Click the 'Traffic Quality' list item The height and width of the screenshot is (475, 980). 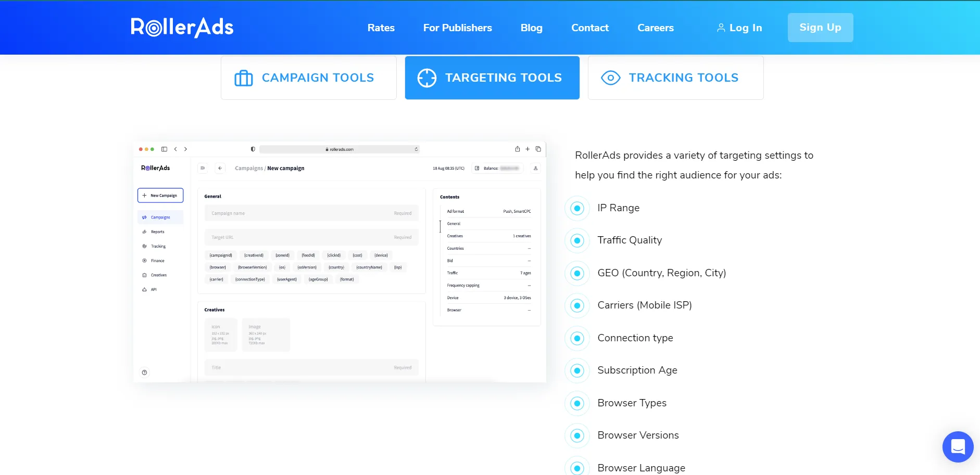[630, 240]
